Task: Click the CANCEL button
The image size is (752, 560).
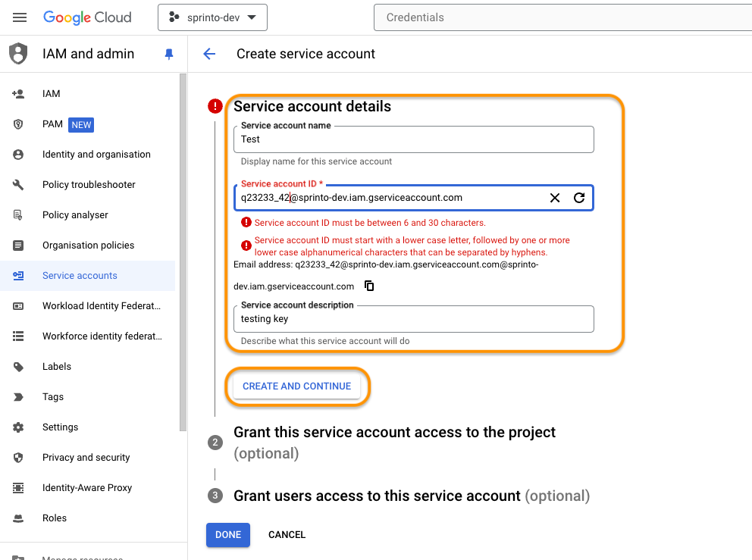Action: pyautogui.click(x=287, y=534)
